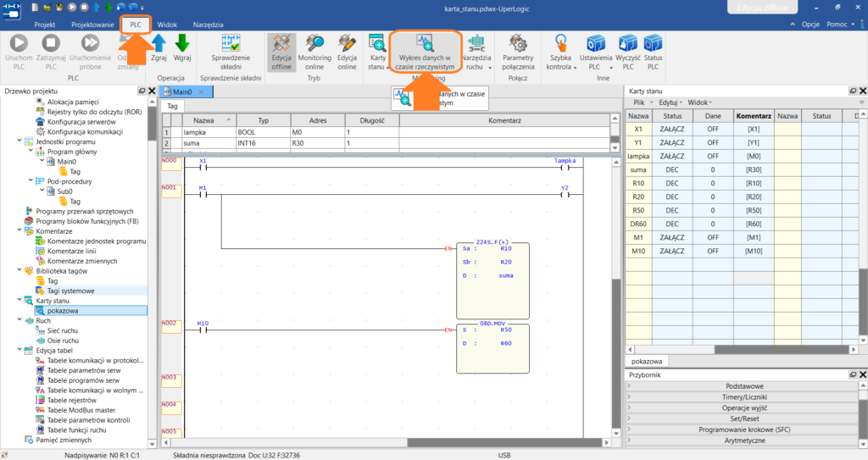Click ladder editor horizontal scrollbar

pyautogui.click(x=504, y=443)
